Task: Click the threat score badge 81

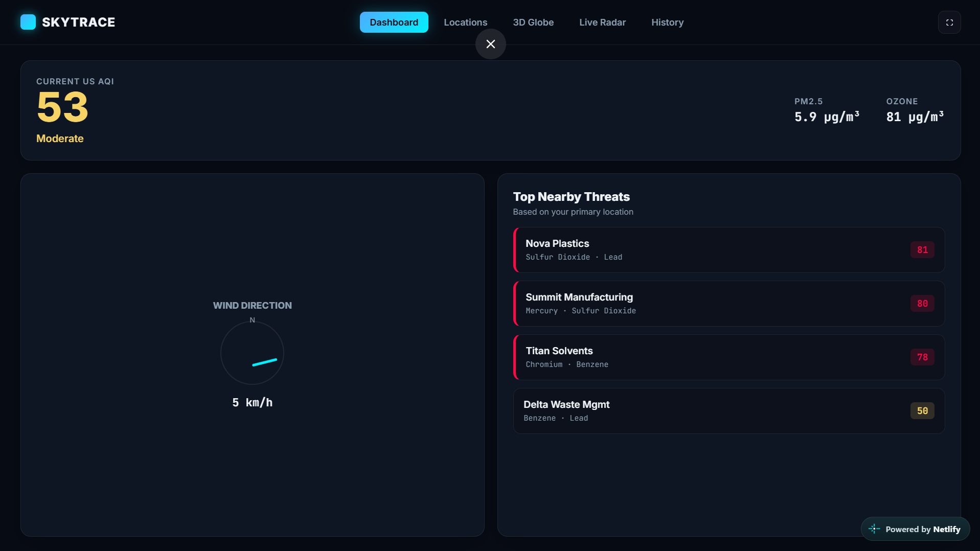Action: point(922,250)
